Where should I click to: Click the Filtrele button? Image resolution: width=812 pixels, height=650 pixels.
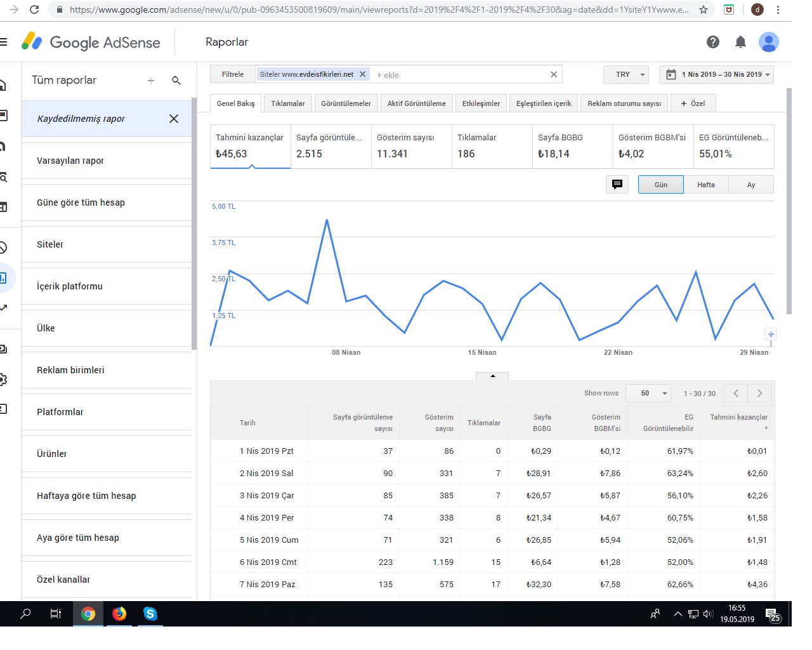(x=233, y=74)
